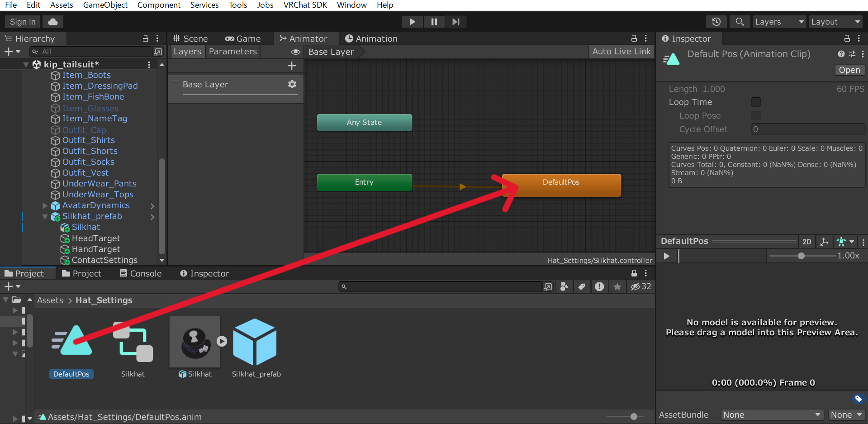Click the Open button for the animation clip
The width and height of the screenshot is (868, 424).
[x=849, y=70]
